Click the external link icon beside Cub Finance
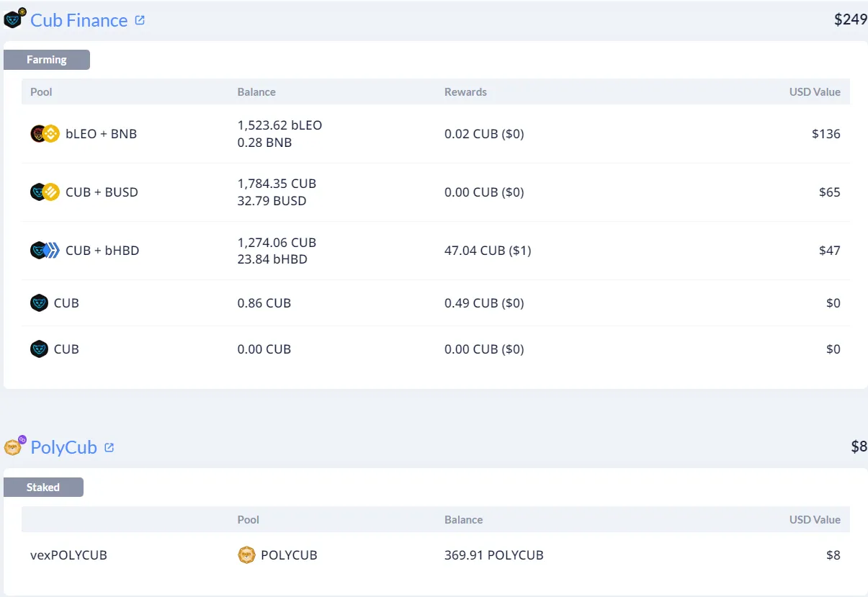This screenshot has width=868, height=597. (x=140, y=20)
